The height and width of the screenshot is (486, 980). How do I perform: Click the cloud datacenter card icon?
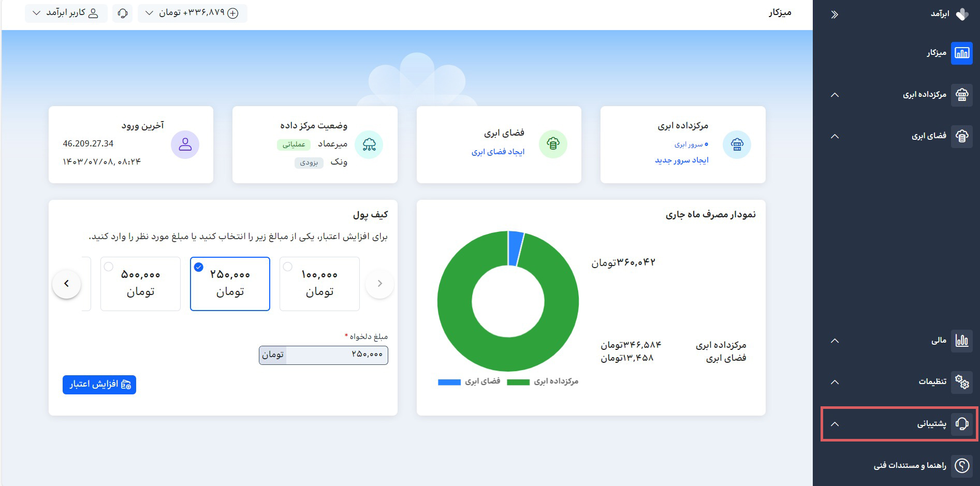pyautogui.click(x=737, y=144)
